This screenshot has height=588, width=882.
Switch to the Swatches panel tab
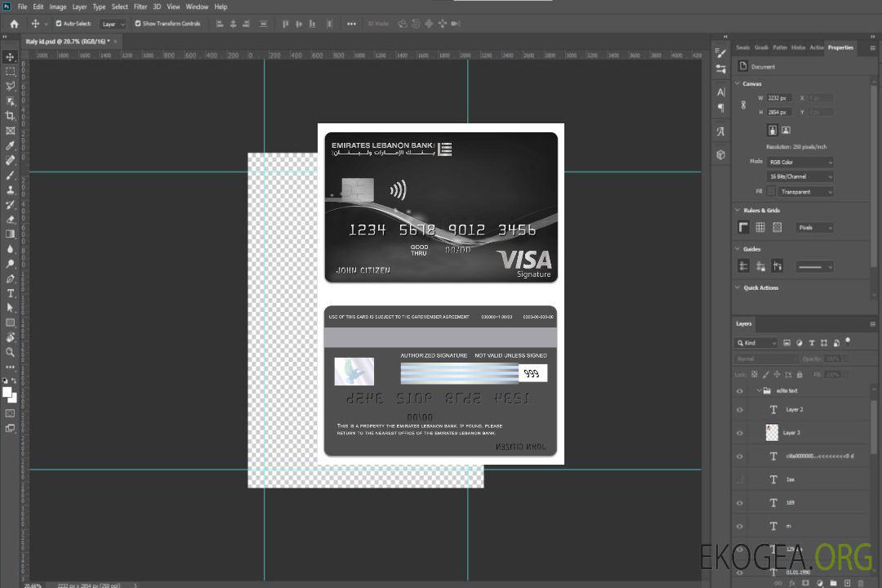[742, 47]
